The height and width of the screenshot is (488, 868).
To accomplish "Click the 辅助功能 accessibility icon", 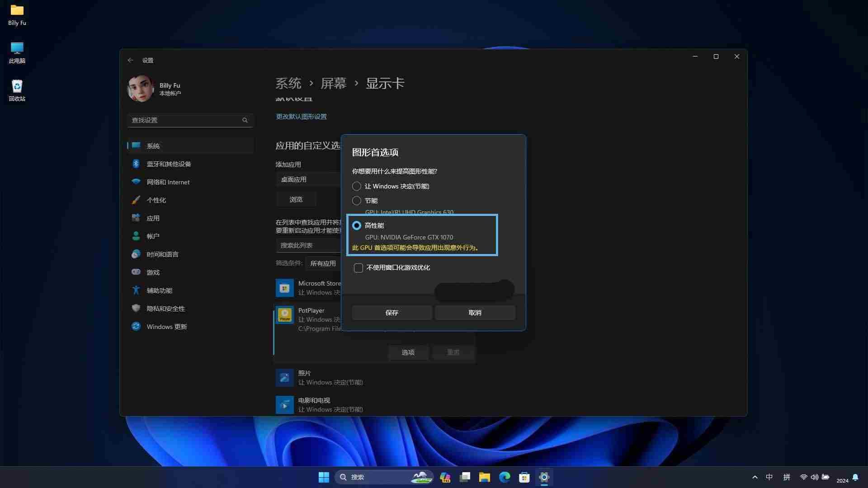I will click(136, 290).
